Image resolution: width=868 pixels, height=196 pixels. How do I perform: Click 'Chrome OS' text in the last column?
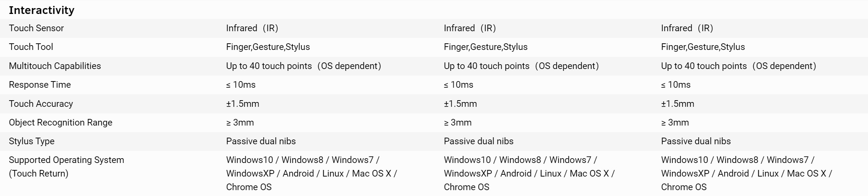[684, 187]
